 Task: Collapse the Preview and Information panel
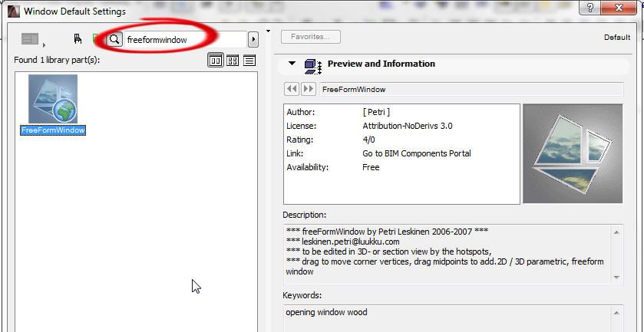tap(292, 64)
